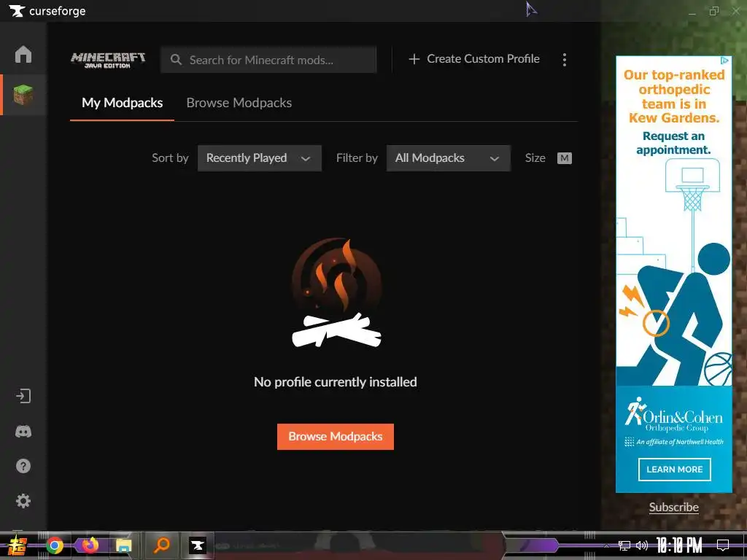Image resolution: width=747 pixels, height=560 pixels.
Task: Open the settings gear in sidebar
Action: (23, 501)
